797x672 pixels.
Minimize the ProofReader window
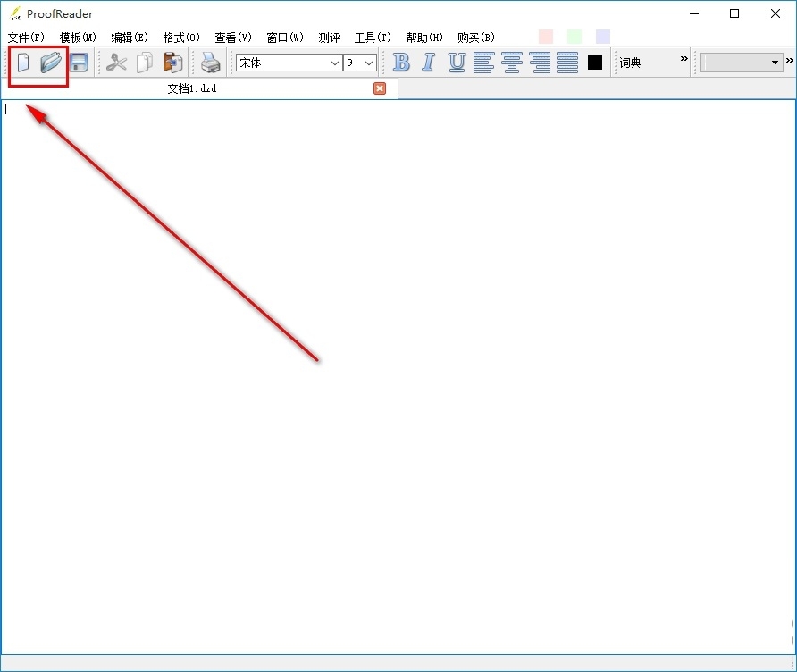[x=694, y=13]
